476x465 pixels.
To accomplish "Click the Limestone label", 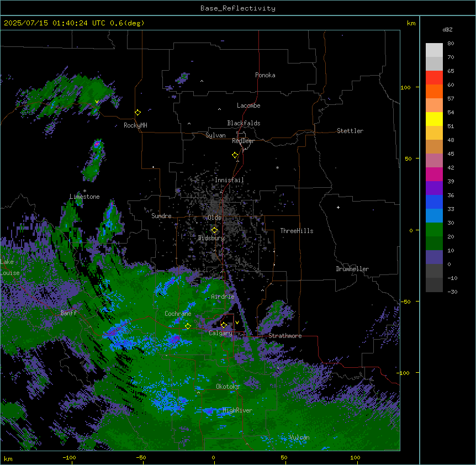I will pos(84,197).
